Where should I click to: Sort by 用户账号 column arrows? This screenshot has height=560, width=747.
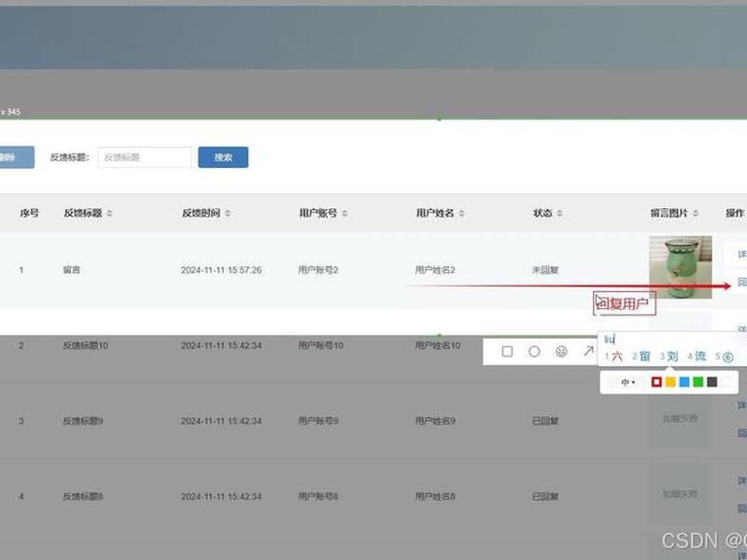[345, 214]
